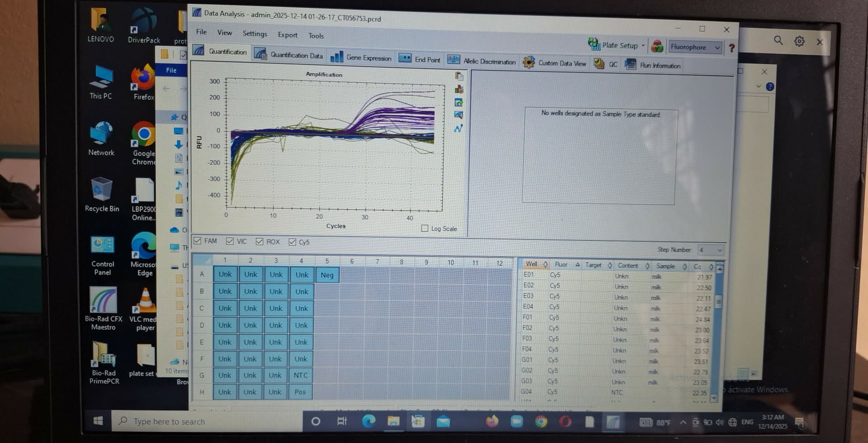
Task: Enable the Log Scale checkbox
Action: [425, 228]
